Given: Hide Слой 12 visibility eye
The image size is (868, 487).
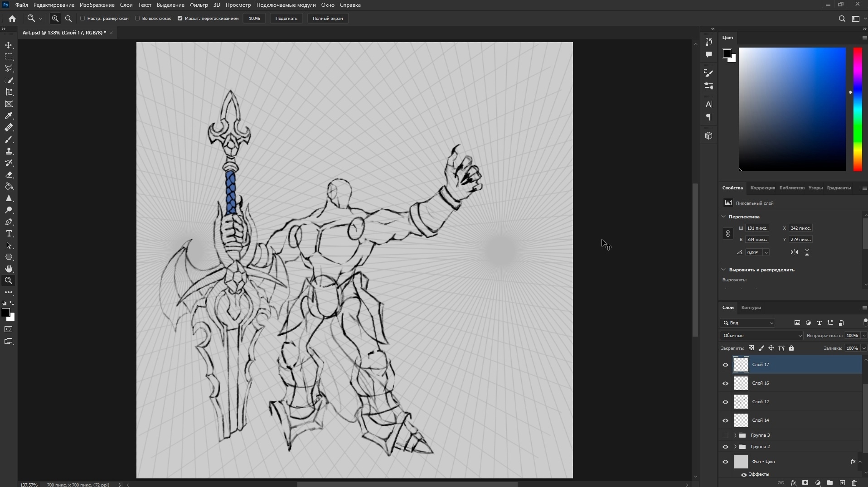Looking at the screenshot, I should pyautogui.click(x=725, y=402).
